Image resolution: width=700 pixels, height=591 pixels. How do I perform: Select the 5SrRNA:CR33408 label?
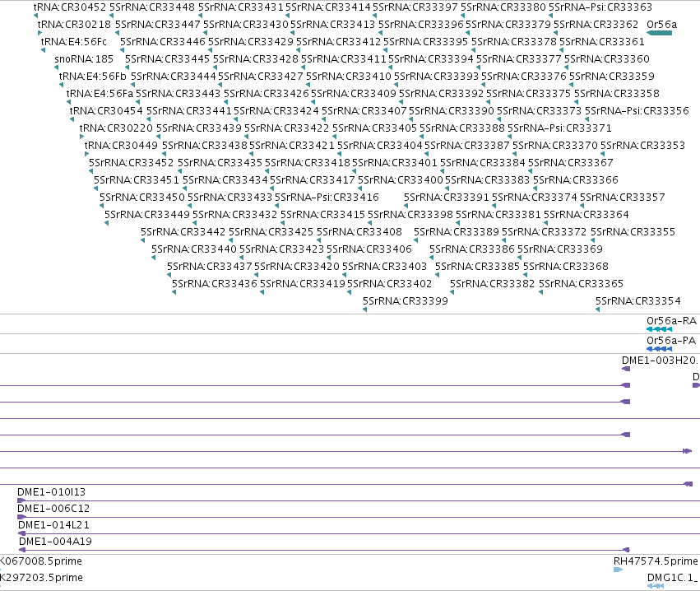[359, 231]
